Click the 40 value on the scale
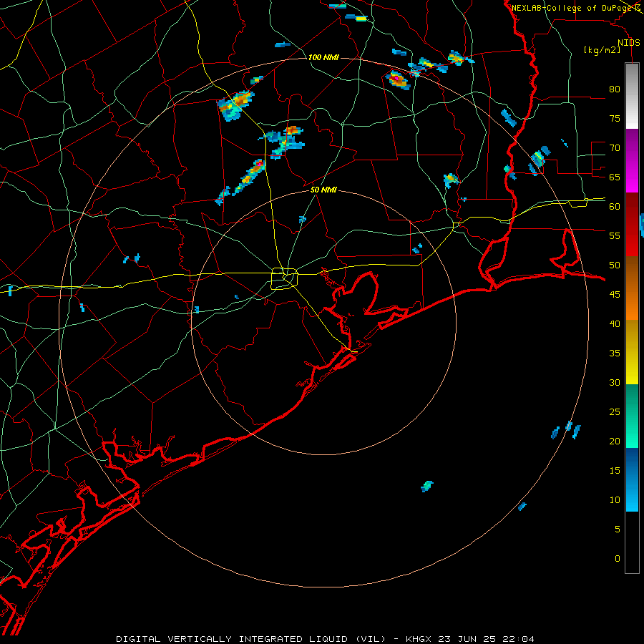Image resolution: width=644 pixels, height=644 pixels. coord(615,323)
